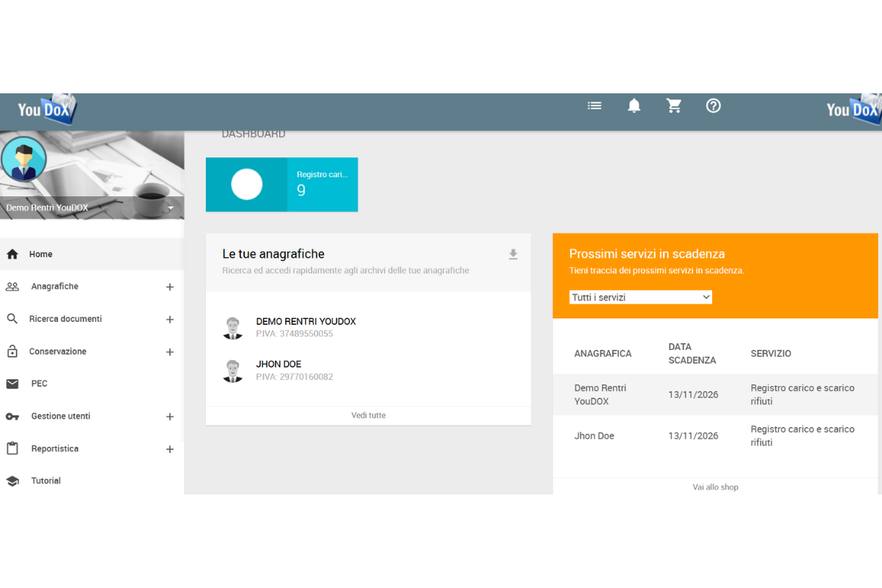Click the user profile avatar
Image resolution: width=882 pixels, height=588 pixels.
click(24, 159)
